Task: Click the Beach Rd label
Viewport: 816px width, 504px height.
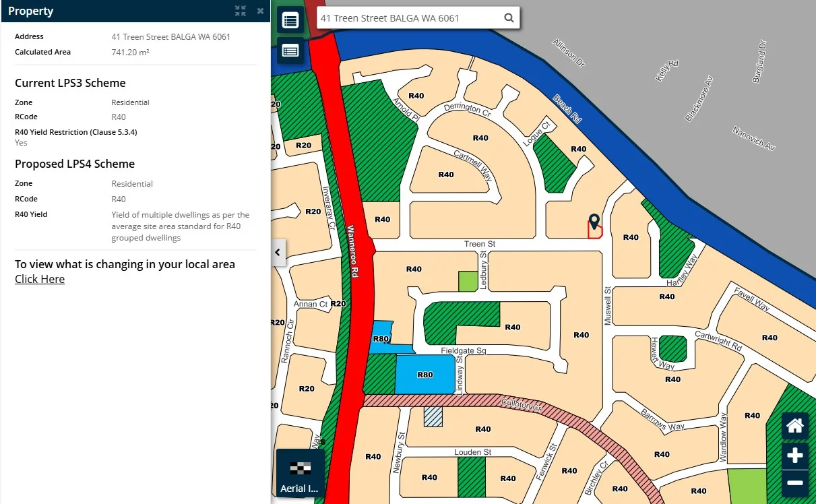Action: point(567,108)
